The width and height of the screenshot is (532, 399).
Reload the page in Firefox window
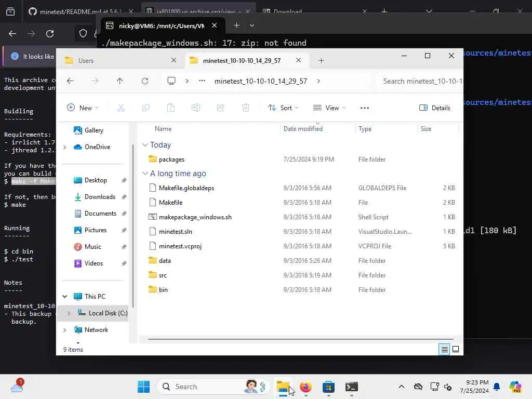[x=50, y=34]
